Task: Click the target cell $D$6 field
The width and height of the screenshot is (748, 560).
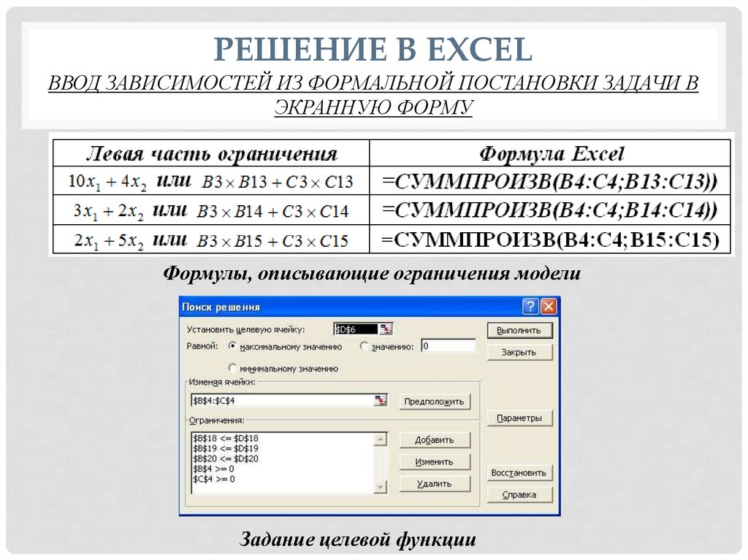Action: coord(356,329)
